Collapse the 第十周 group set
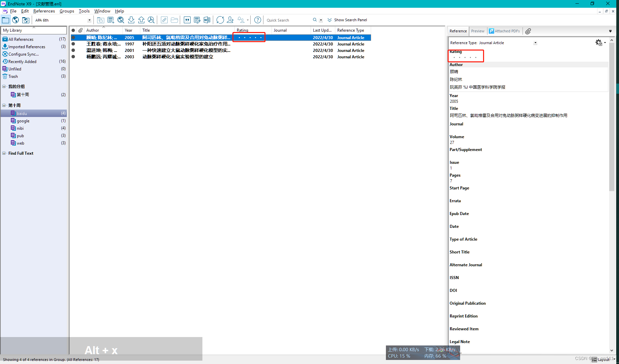This screenshot has width=619, height=364. (x=4, y=105)
